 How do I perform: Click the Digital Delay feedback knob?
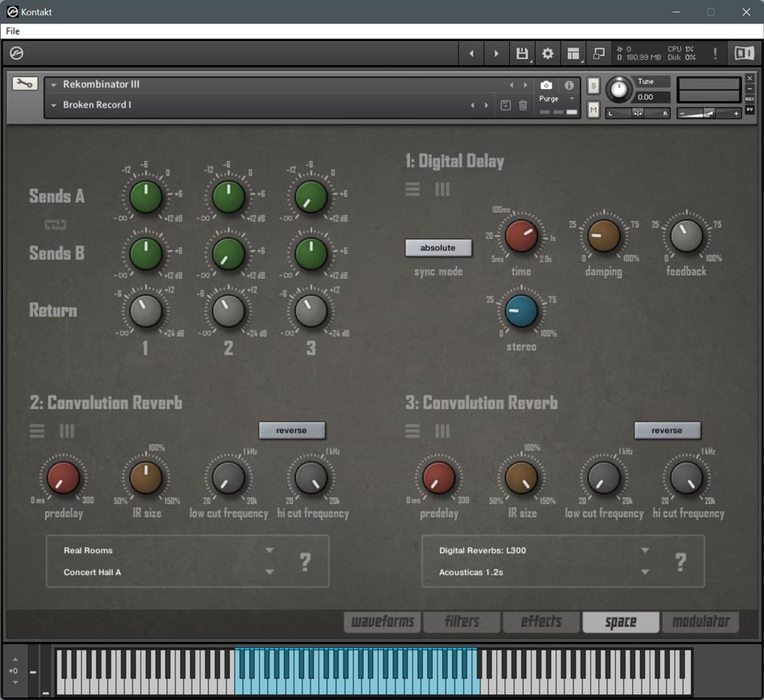[x=686, y=236]
